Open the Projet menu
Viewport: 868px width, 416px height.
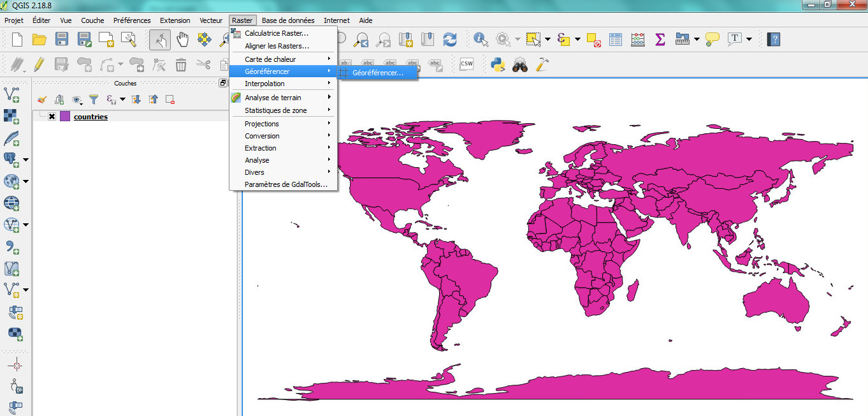(x=13, y=20)
